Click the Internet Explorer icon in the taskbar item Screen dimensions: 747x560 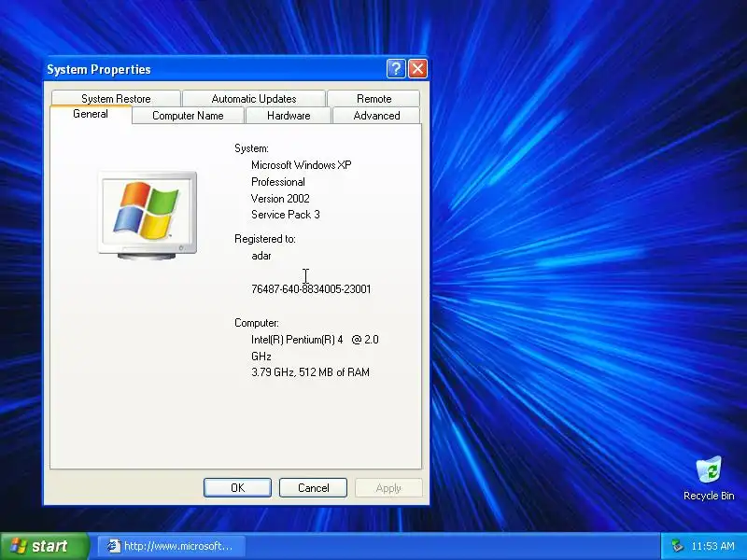113,546
